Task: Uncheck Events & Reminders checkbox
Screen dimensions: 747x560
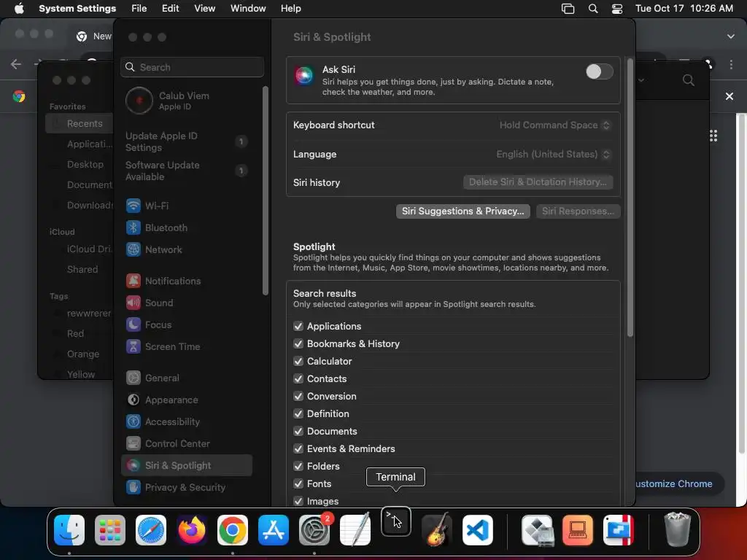Action: (298, 449)
